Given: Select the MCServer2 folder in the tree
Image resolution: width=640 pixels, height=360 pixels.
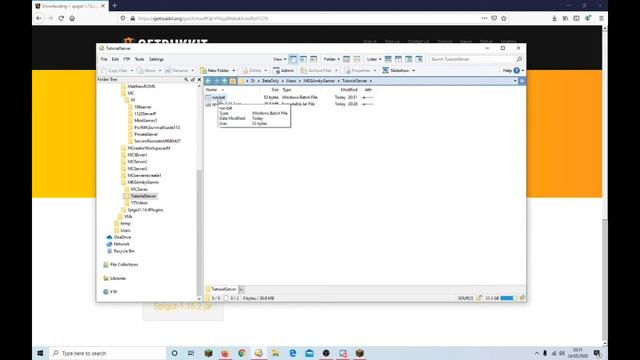Looking at the screenshot, I should pos(137,162).
